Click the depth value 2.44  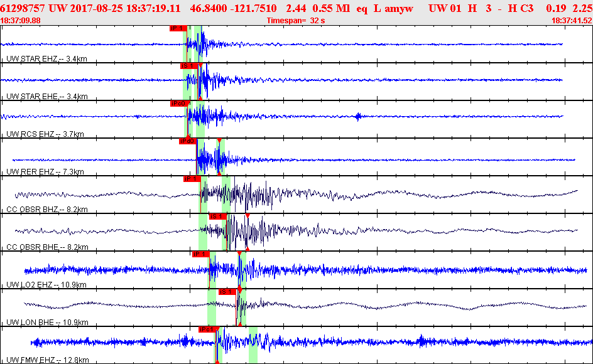[297, 8]
